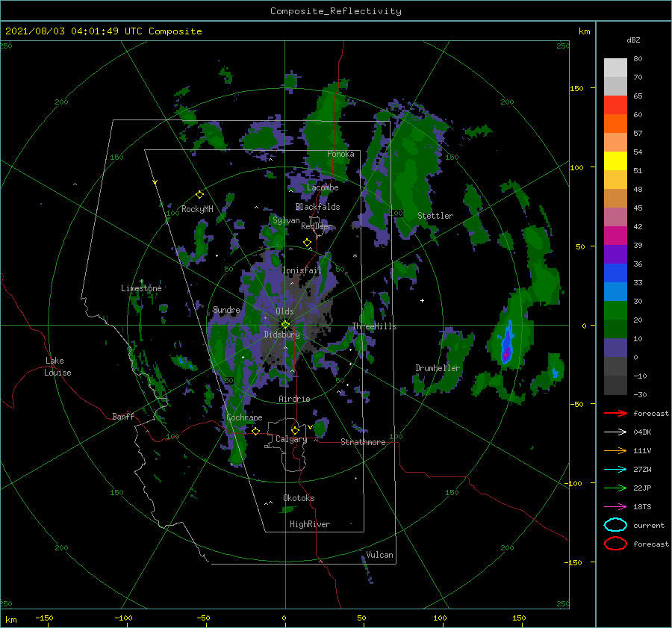Click the yellow diamond marker above the Calgary label
672x628 pixels.
(x=295, y=430)
